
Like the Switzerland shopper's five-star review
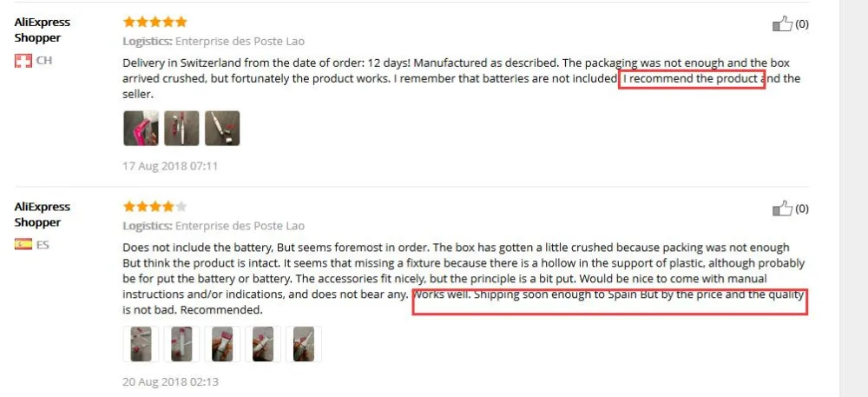coord(782,24)
